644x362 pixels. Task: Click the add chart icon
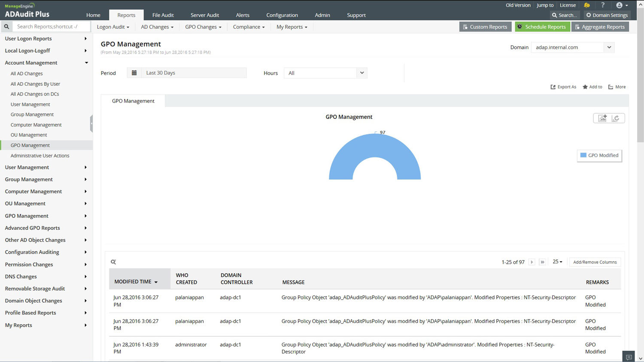pyautogui.click(x=602, y=118)
